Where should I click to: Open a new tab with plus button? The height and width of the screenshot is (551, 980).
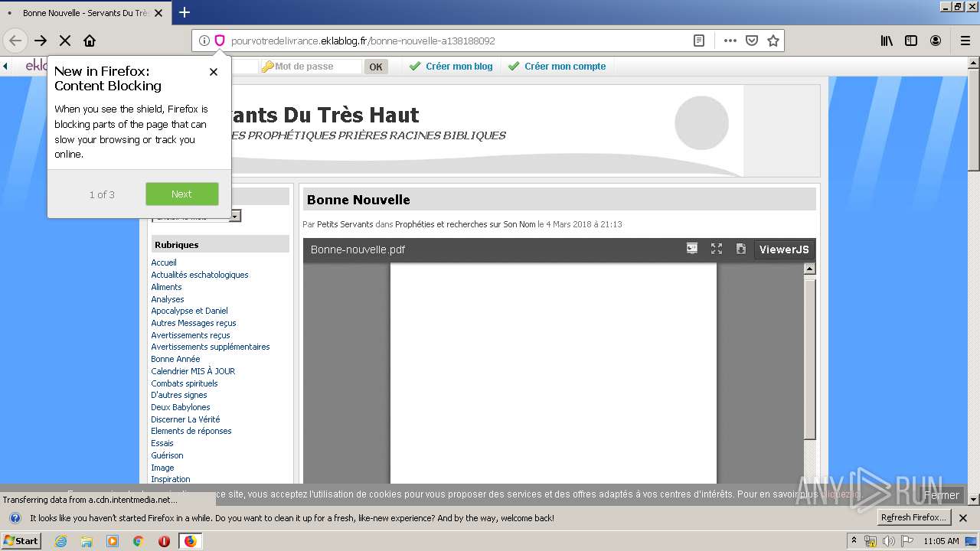[x=185, y=12]
